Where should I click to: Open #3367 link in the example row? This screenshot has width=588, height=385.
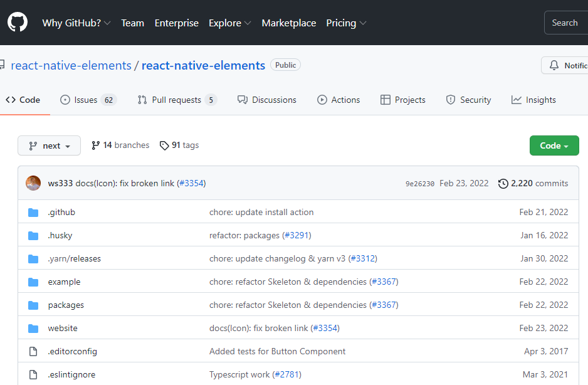tap(384, 282)
